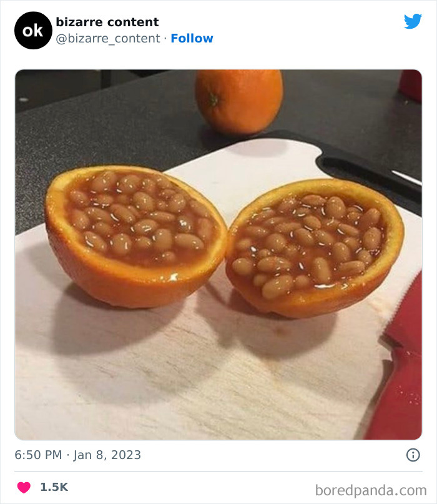Open the tweet info icon

click(413, 455)
